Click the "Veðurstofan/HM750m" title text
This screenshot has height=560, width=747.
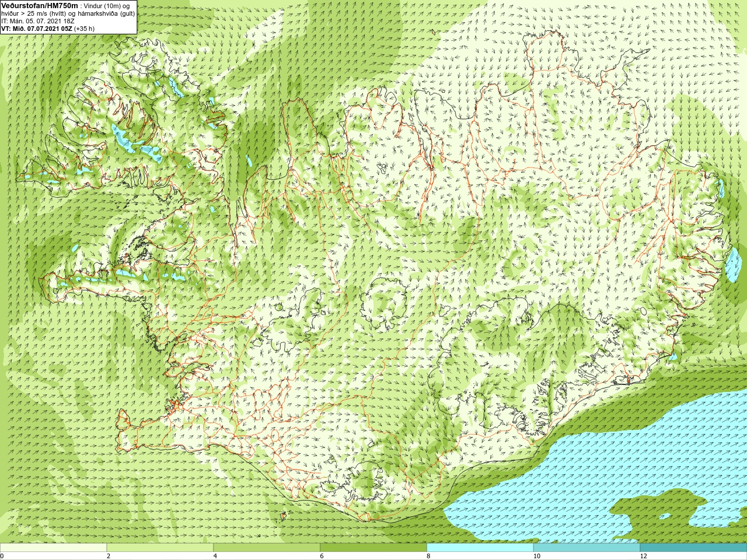(x=40, y=5)
